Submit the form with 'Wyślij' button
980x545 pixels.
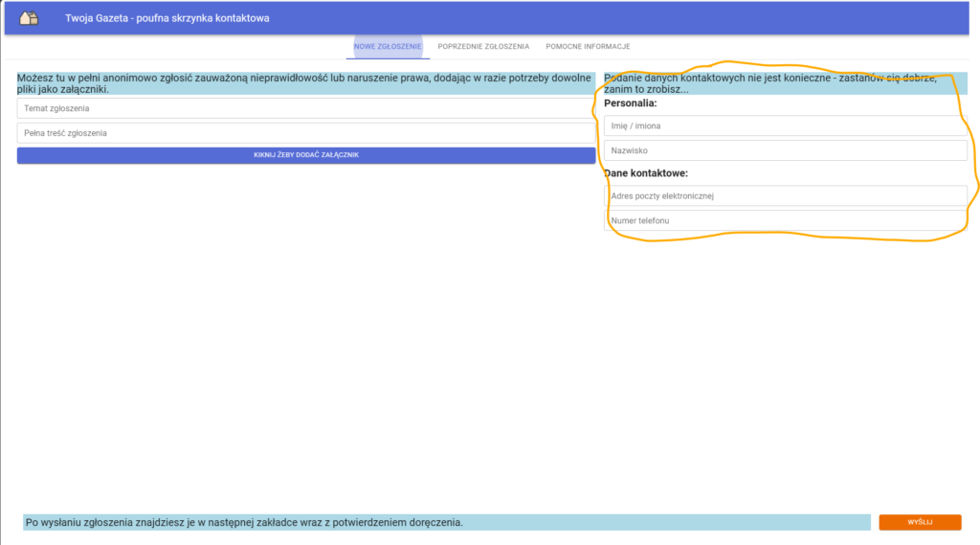tap(920, 522)
